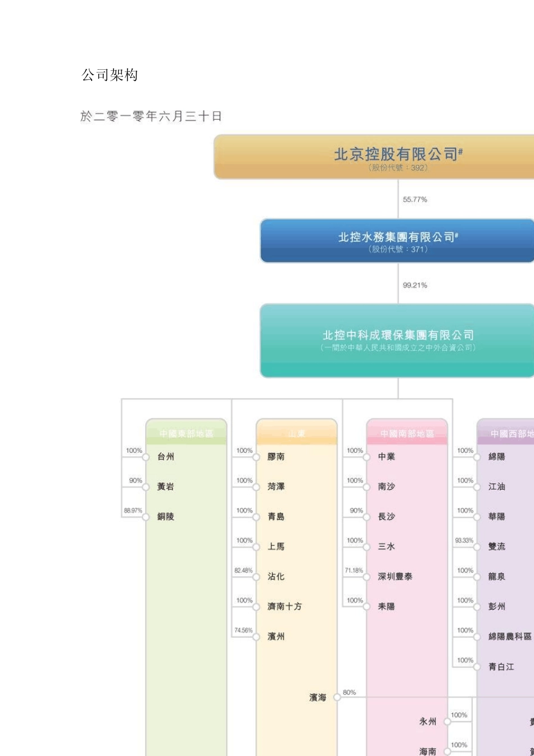
Task: Click the 100% label beside 台州
Action: (134, 451)
